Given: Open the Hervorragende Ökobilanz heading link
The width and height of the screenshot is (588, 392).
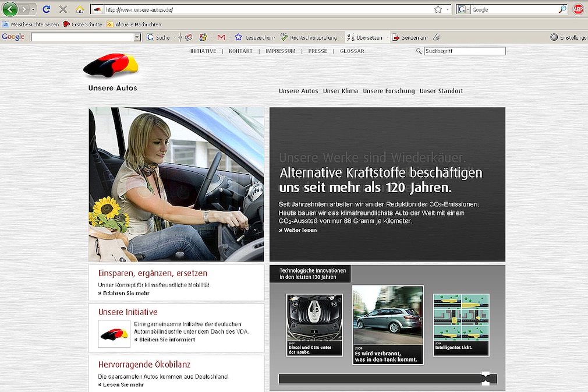Looking at the screenshot, I should pyautogui.click(x=144, y=365).
